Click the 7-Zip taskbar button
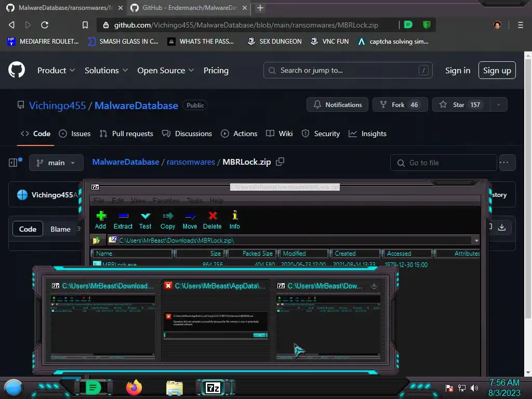 pos(214,388)
